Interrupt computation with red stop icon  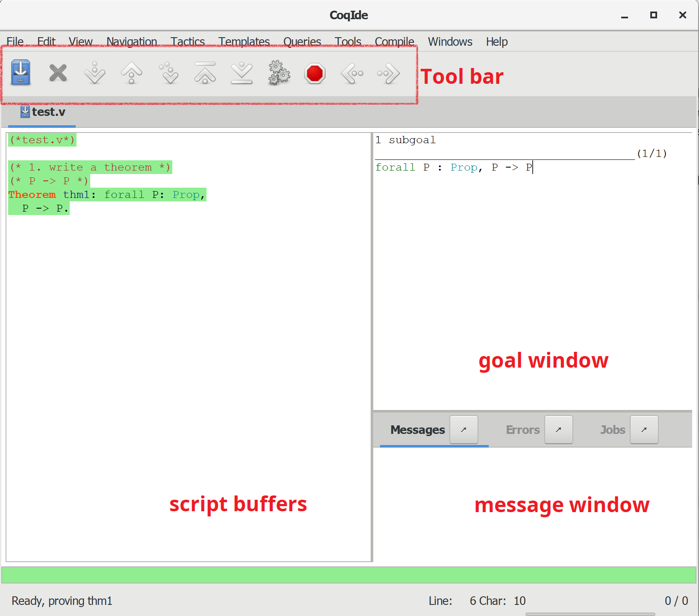click(x=315, y=73)
